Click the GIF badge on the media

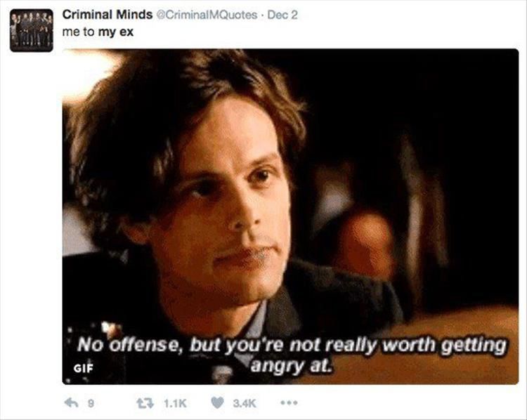pyautogui.click(x=83, y=368)
